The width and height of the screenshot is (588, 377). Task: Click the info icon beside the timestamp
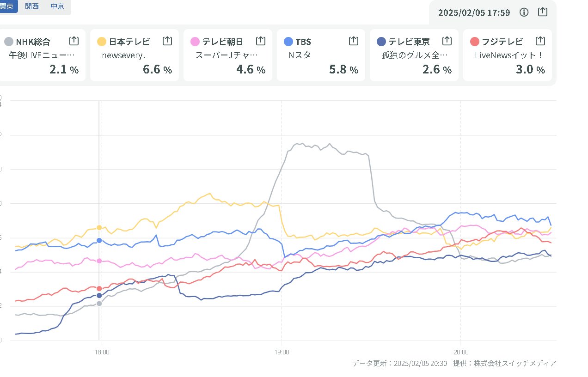tap(524, 12)
